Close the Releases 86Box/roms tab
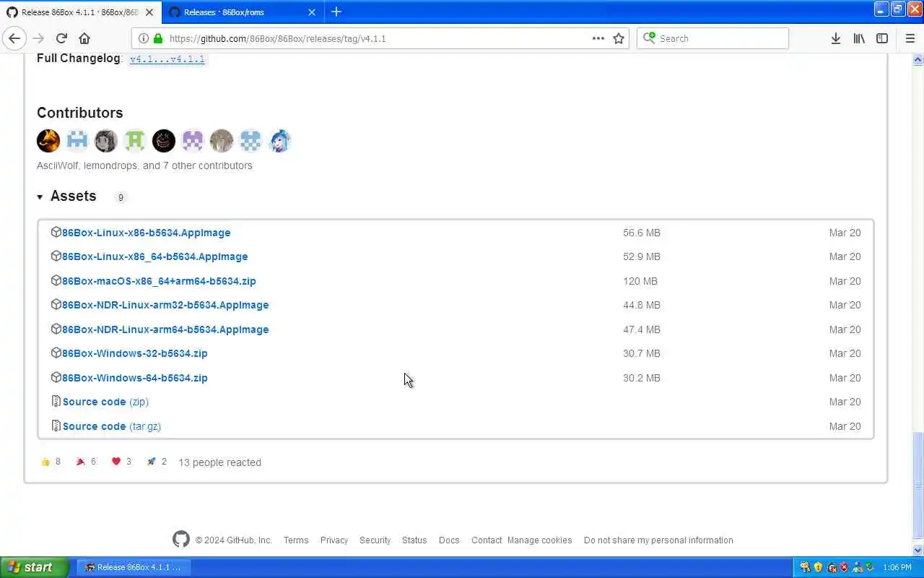 [x=312, y=12]
